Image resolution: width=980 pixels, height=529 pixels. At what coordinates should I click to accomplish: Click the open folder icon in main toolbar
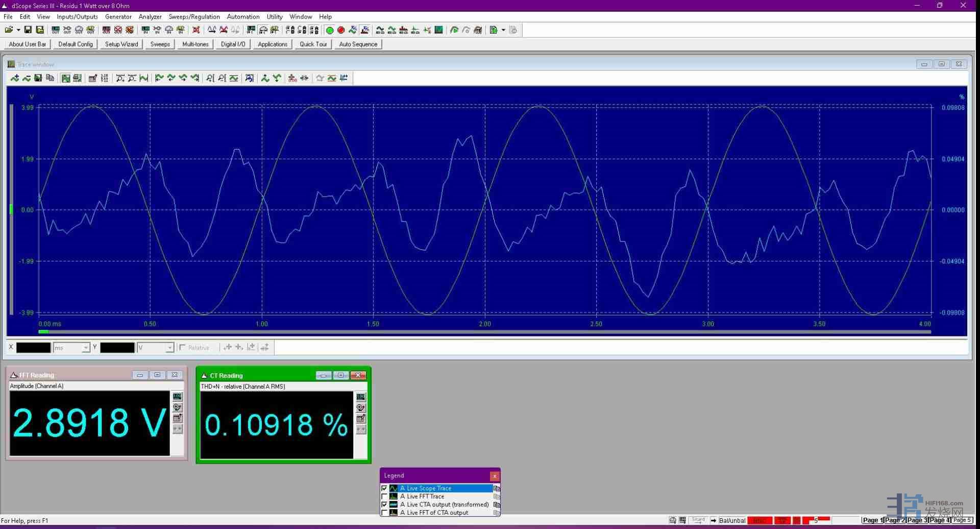[x=9, y=30]
